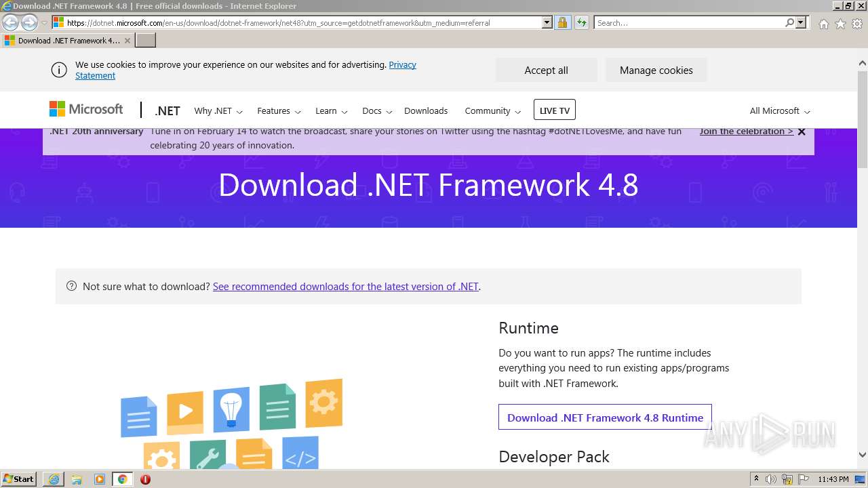
Task: Open Windows Explorer folder icon in taskbar
Action: click(77, 479)
